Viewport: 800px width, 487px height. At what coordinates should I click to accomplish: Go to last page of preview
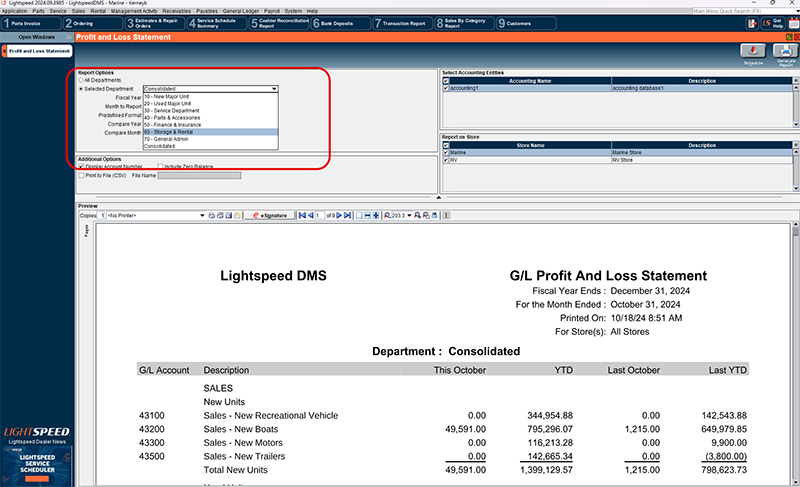pos(347,216)
